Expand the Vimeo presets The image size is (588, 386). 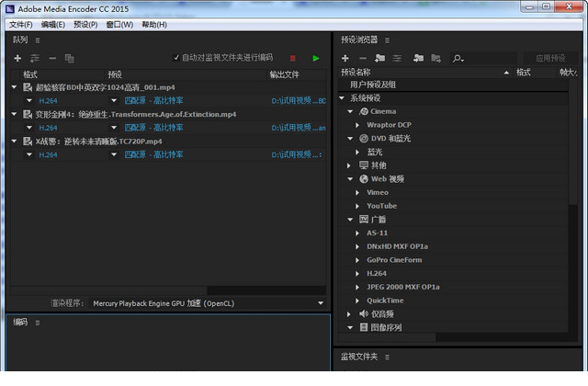357,192
